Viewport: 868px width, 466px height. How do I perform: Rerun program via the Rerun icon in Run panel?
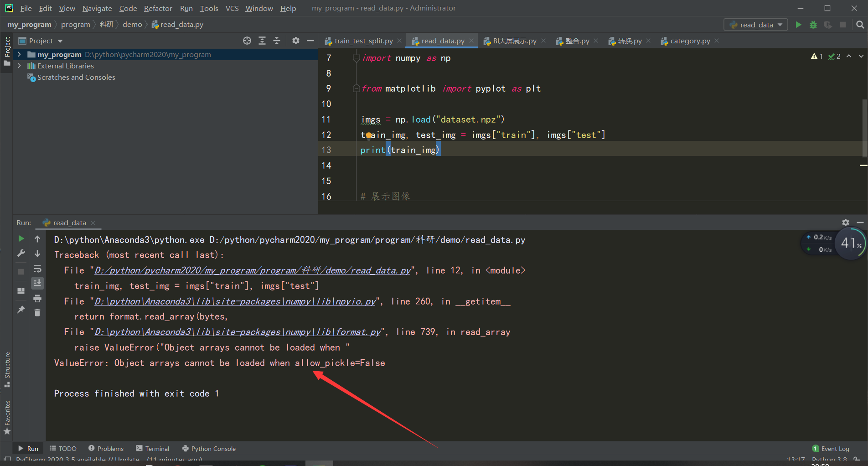[x=21, y=238]
